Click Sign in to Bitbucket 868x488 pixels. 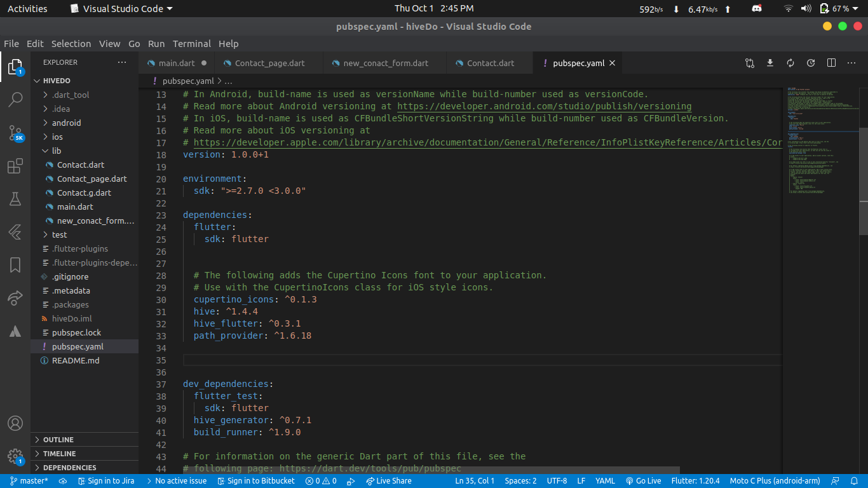click(x=255, y=481)
